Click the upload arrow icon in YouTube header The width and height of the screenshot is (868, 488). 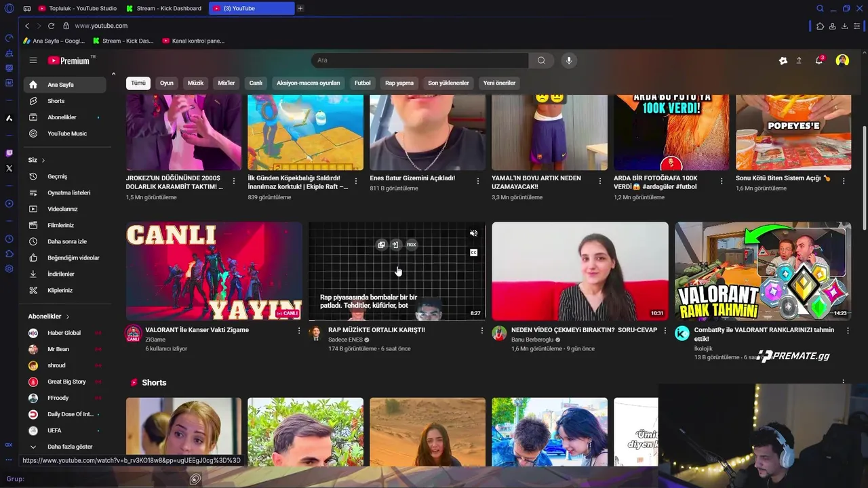[x=799, y=60]
